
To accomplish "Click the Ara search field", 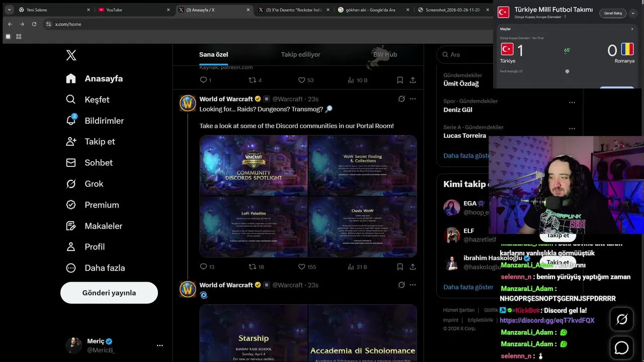I will (x=465, y=54).
